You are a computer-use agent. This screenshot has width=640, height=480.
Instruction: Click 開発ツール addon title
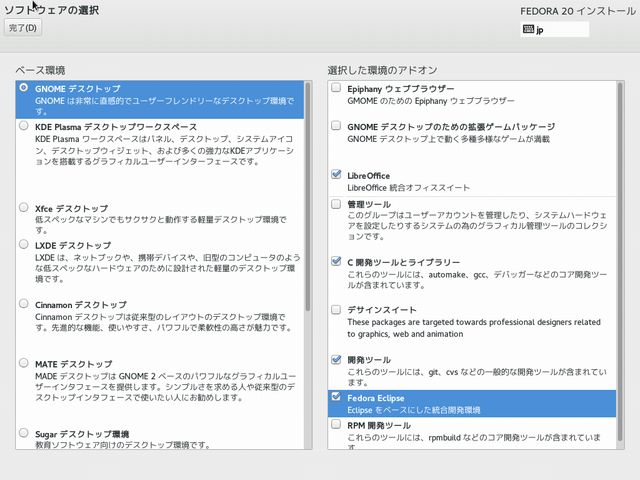[x=369, y=360]
